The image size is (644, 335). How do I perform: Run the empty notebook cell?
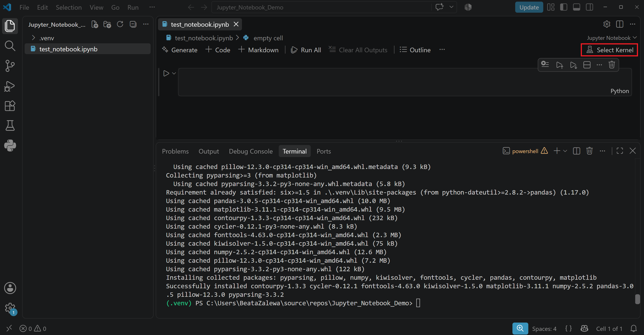[x=166, y=73]
